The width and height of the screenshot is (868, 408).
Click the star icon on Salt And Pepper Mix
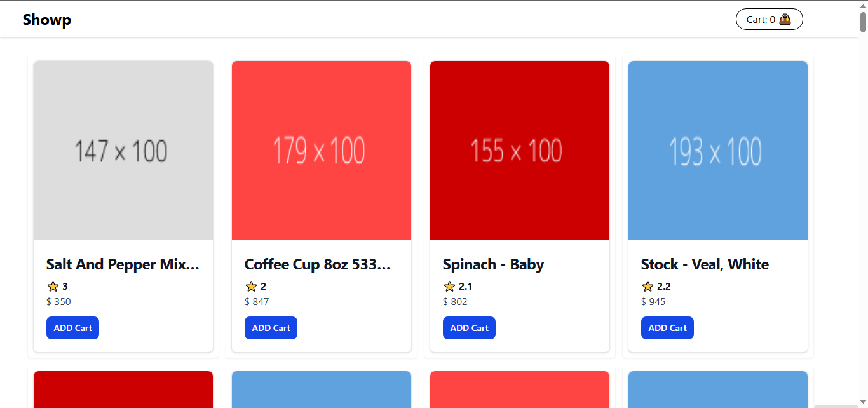point(53,287)
